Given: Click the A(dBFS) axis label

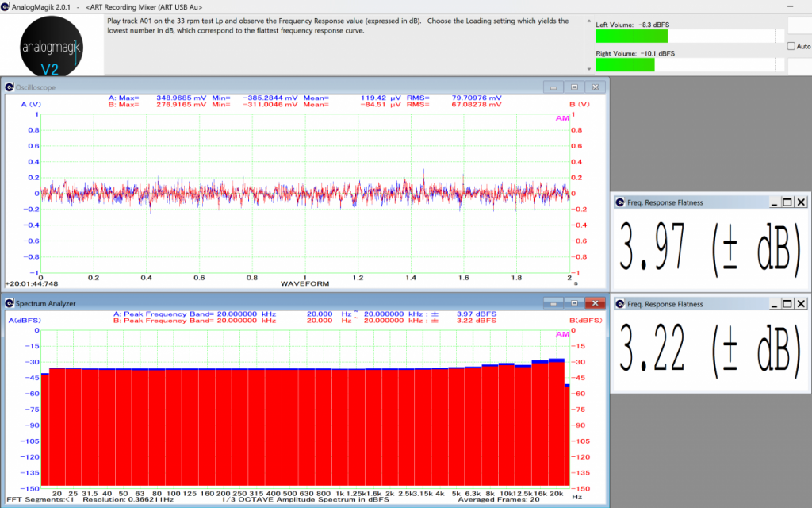Looking at the screenshot, I should (25, 321).
